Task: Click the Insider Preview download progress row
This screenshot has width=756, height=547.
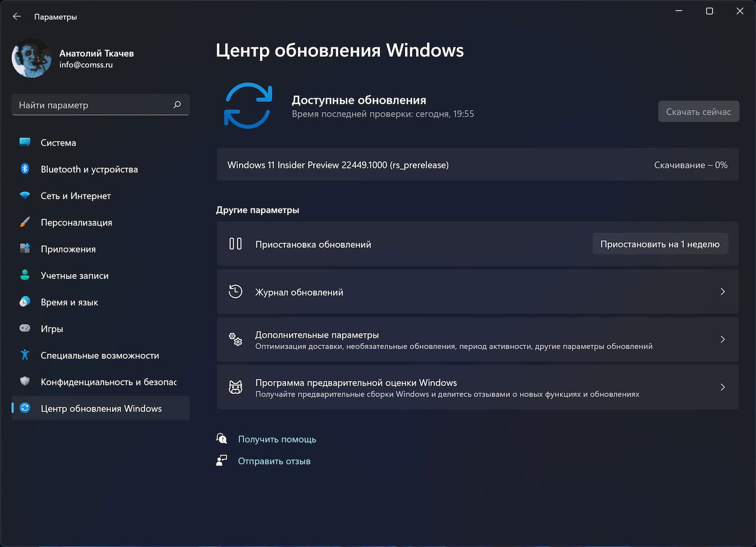Action: tap(478, 165)
